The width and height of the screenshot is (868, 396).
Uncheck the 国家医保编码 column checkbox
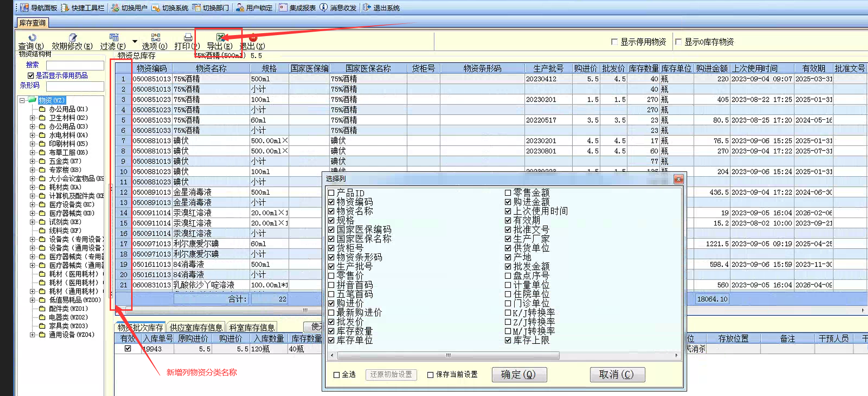tap(331, 229)
